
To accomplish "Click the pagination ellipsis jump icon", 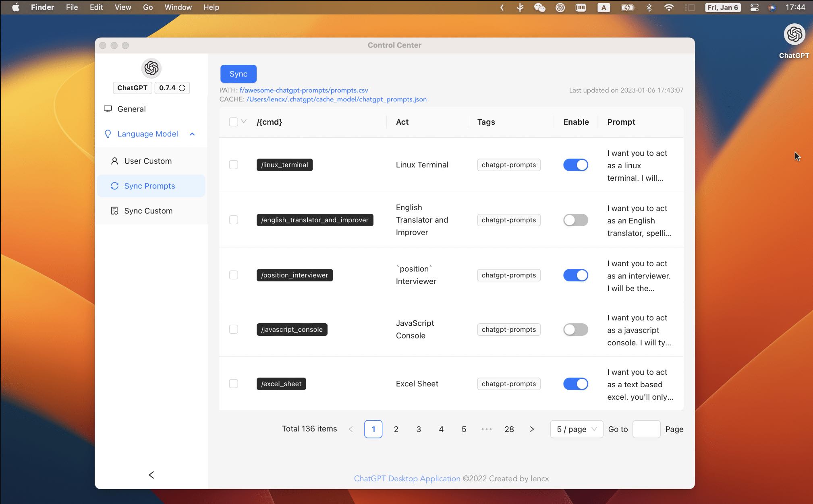I will pyautogui.click(x=487, y=429).
